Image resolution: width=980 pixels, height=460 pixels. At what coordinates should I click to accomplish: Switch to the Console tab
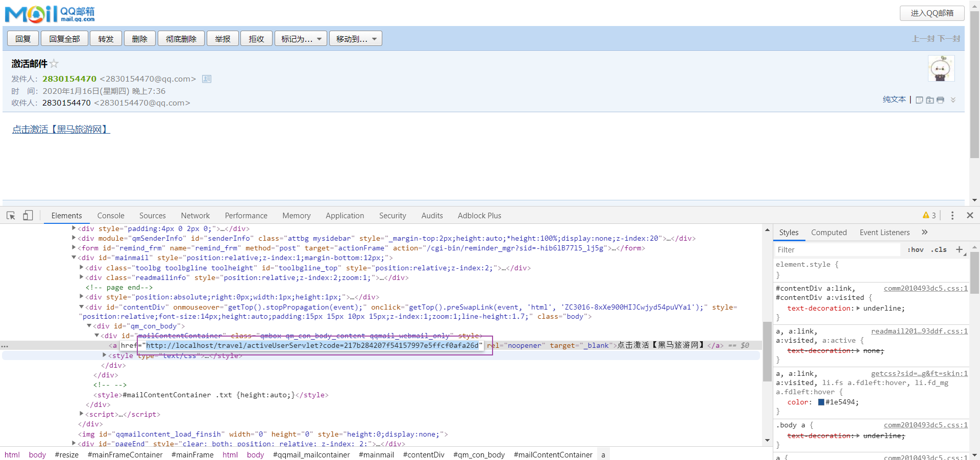[111, 216]
